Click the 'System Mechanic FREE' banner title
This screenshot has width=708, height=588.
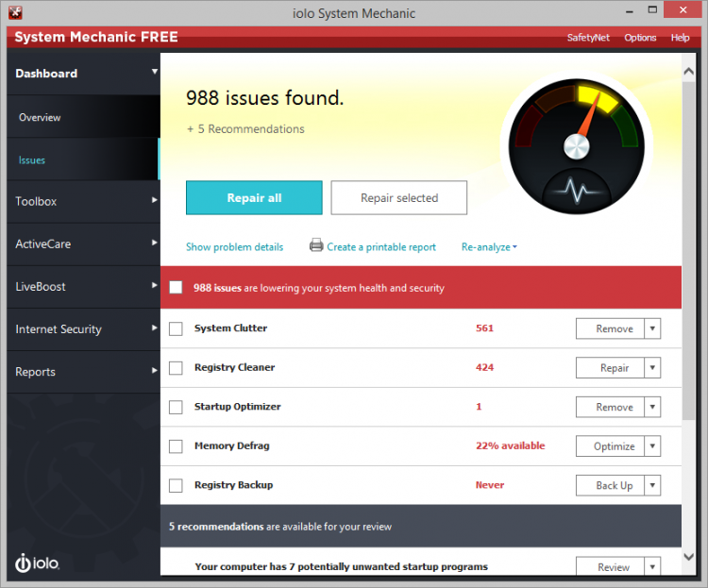tap(96, 37)
